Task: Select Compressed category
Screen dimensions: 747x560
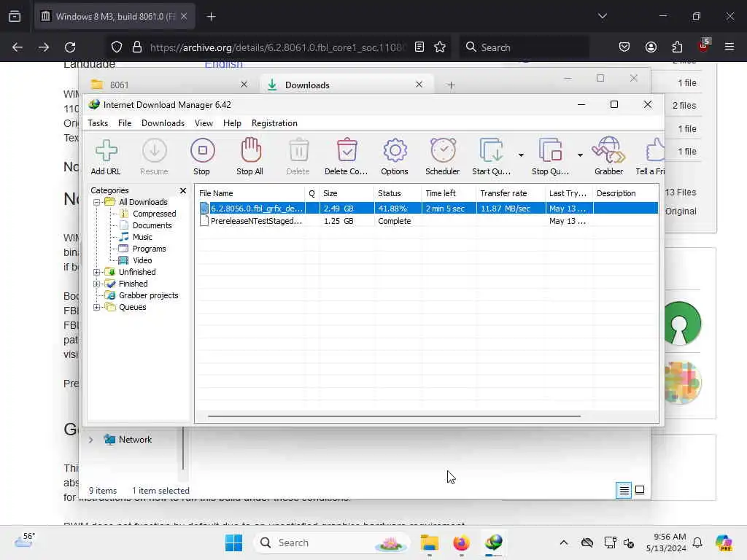Action: pyautogui.click(x=155, y=214)
